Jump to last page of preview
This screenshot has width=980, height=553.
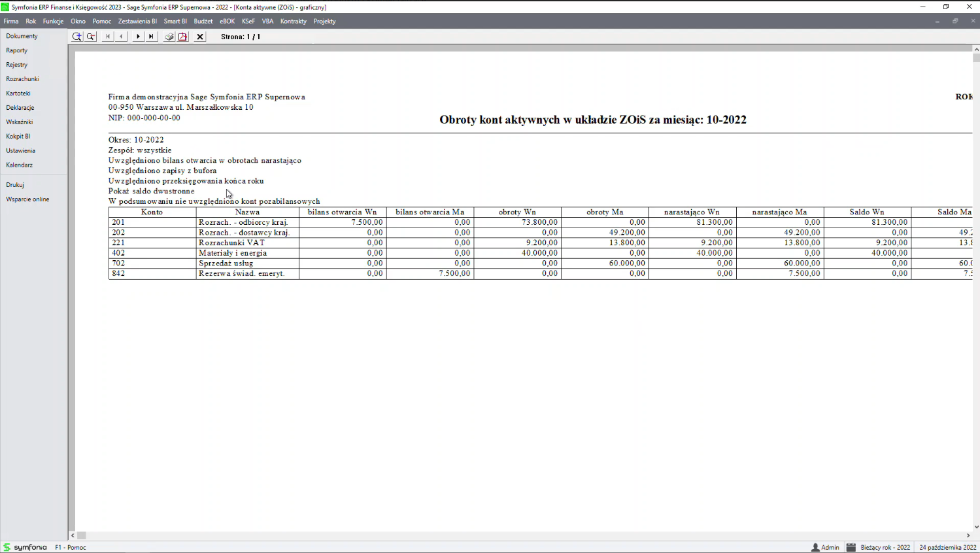click(152, 37)
